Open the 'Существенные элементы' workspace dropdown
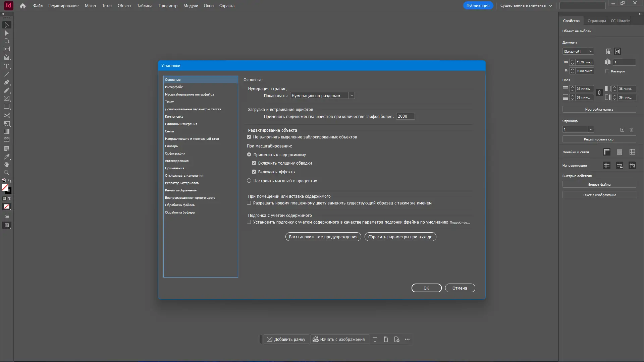Screen dimensions: 644x362 click(x=526, y=6)
